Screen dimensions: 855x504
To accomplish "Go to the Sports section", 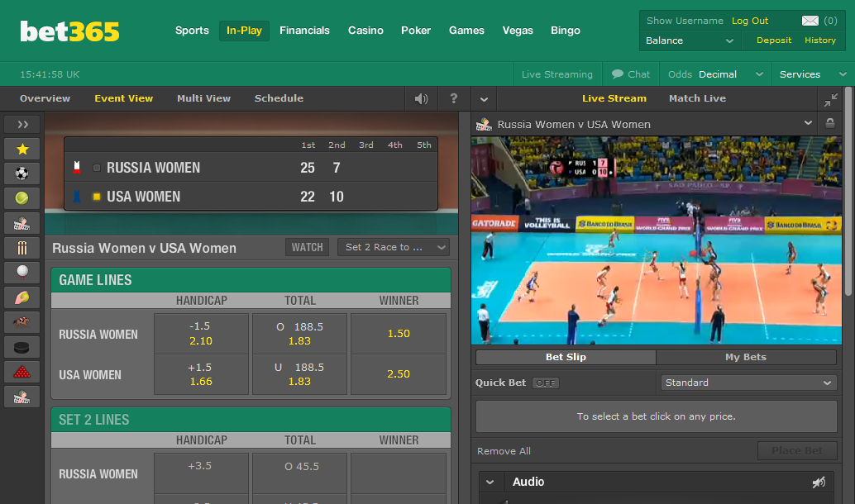I will 192,31.
